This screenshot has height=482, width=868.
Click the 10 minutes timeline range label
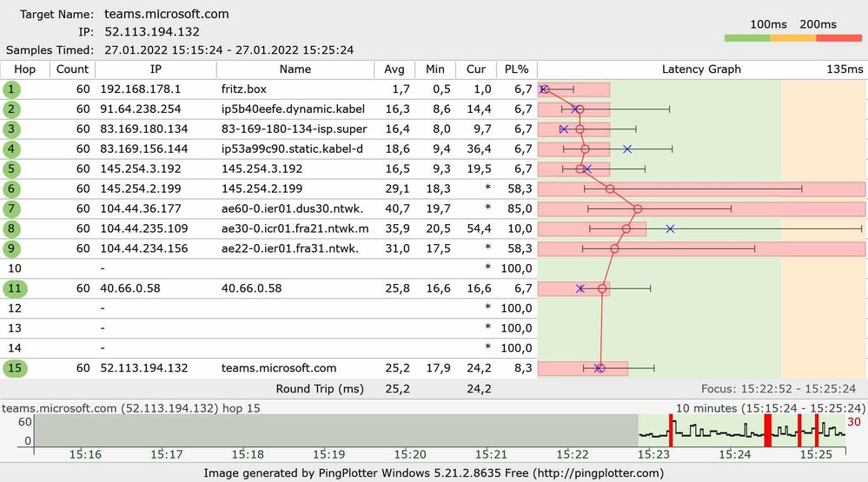point(770,408)
